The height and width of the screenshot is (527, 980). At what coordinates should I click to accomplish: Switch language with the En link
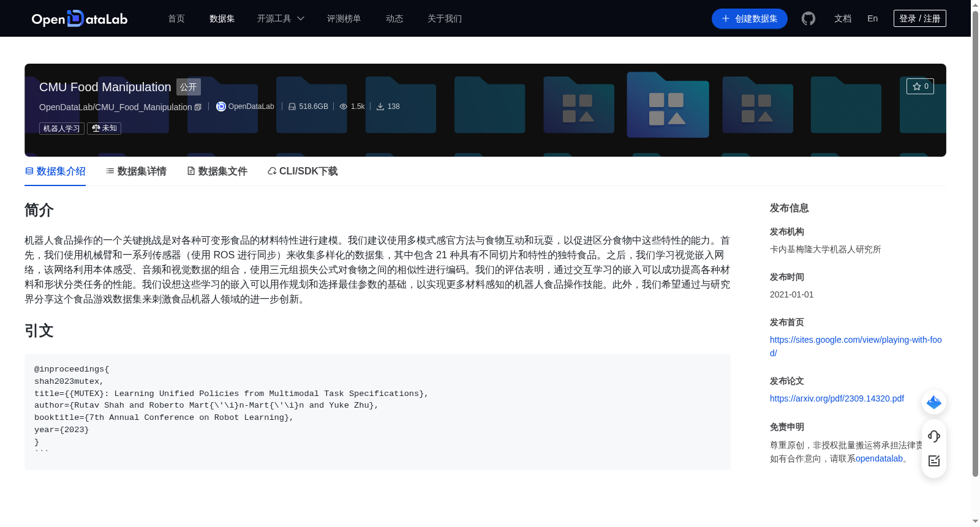click(x=873, y=18)
